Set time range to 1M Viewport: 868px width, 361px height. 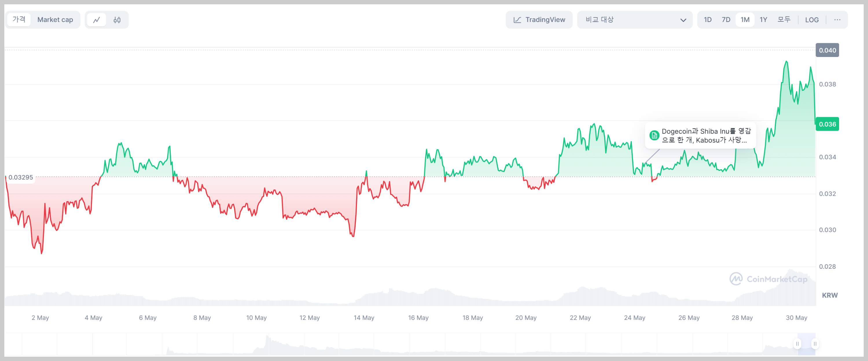745,20
